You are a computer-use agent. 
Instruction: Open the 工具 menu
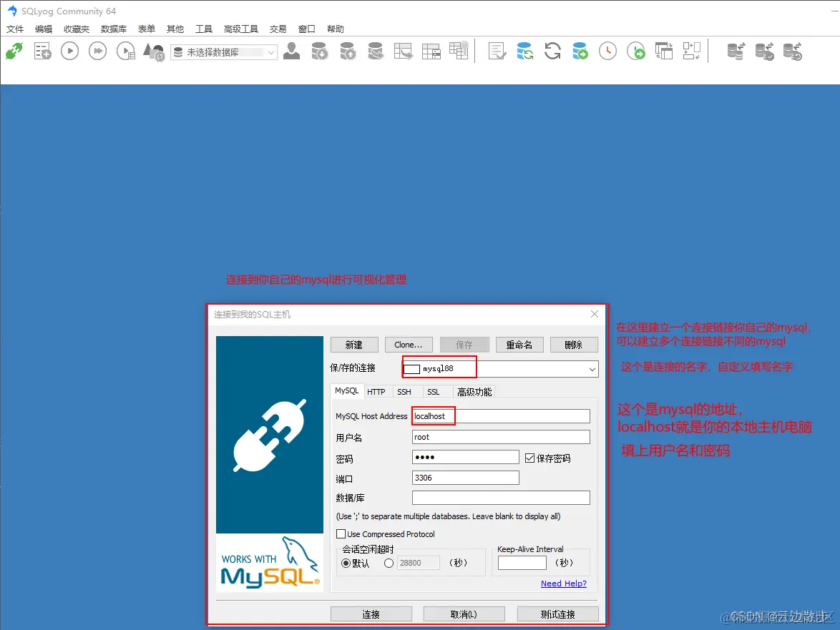pyautogui.click(x=204, y=29)
